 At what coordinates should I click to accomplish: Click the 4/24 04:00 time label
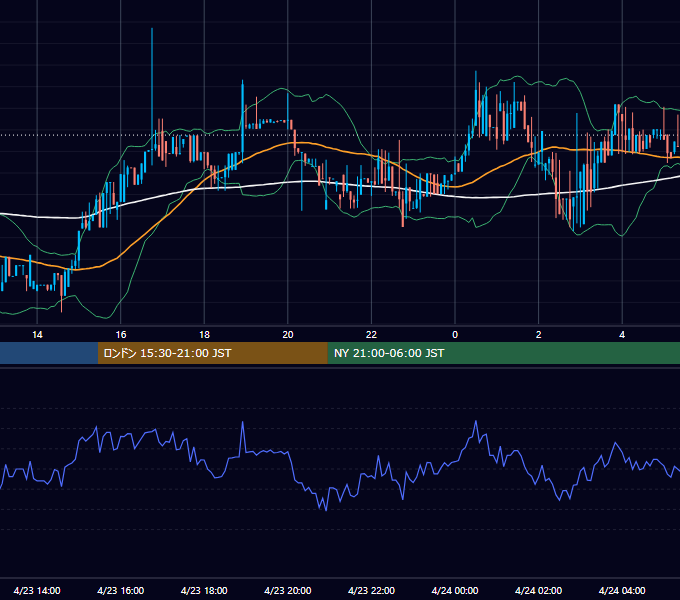click(622, 590)
